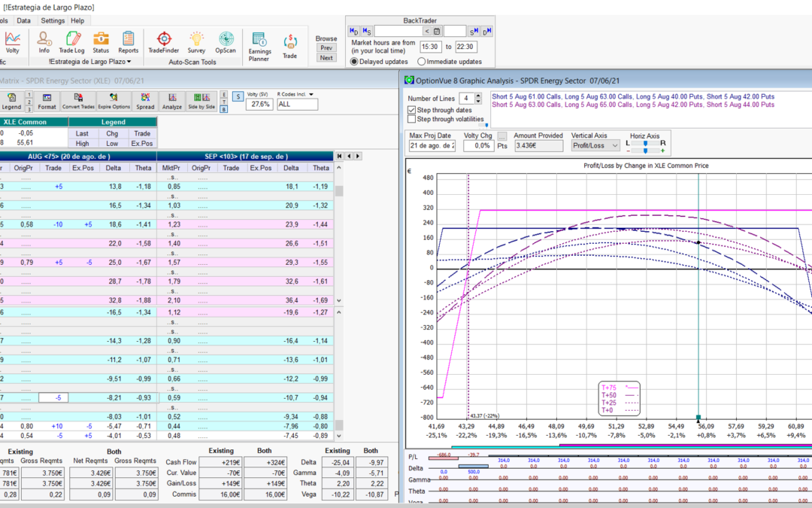
Task: Select the AUG <75> expiration header
Action: [78, 156]
